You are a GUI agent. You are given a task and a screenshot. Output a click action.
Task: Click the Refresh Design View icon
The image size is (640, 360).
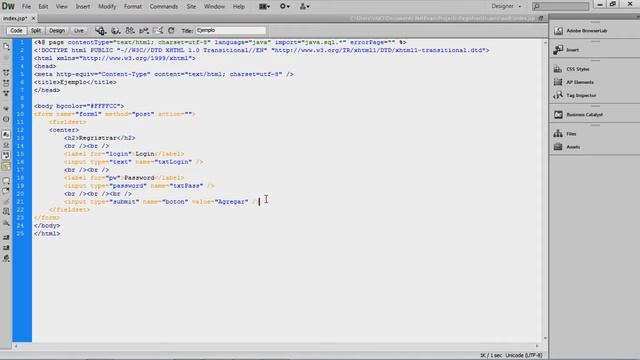click(171, 31)
